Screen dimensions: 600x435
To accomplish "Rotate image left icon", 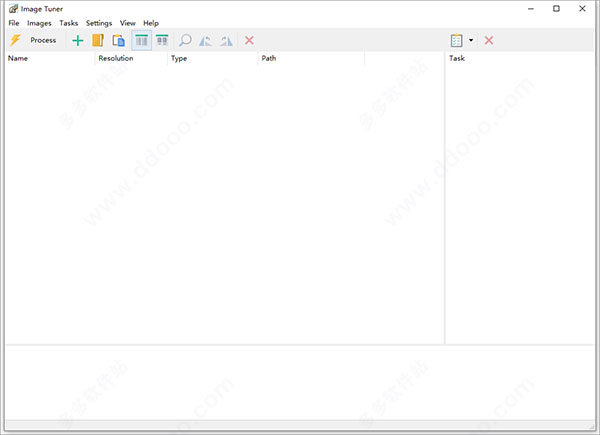I will pos(205,40).
